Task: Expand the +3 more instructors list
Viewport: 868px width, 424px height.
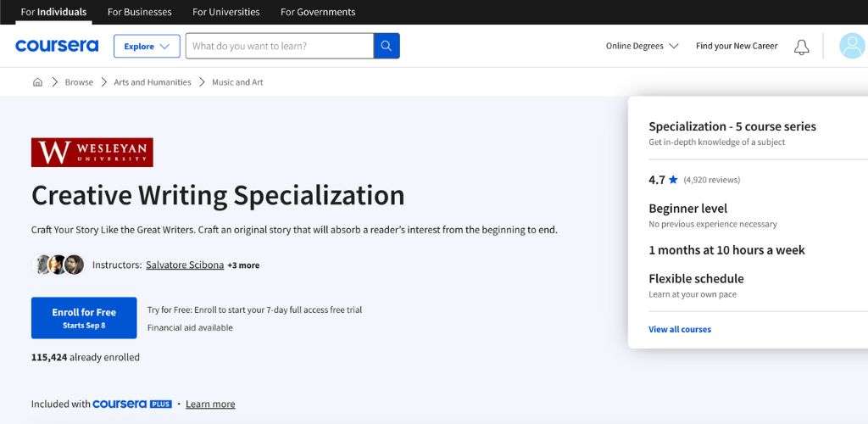Action: tap(243, 265)
